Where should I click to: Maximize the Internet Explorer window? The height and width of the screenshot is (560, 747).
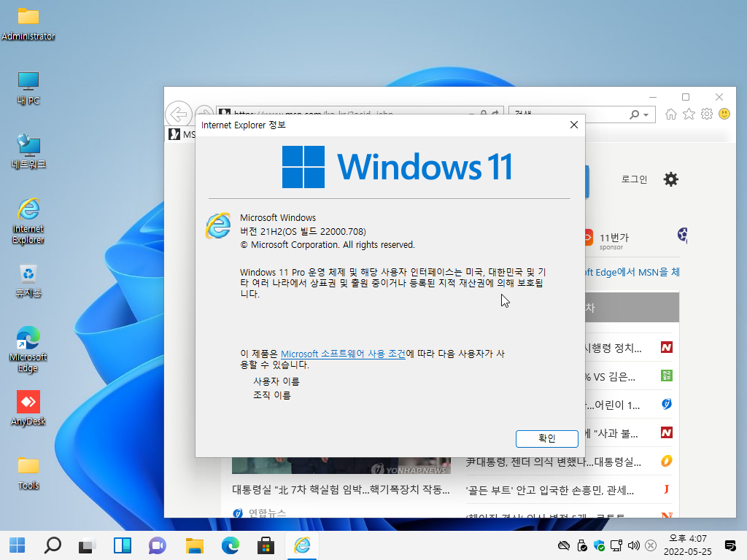686,97
